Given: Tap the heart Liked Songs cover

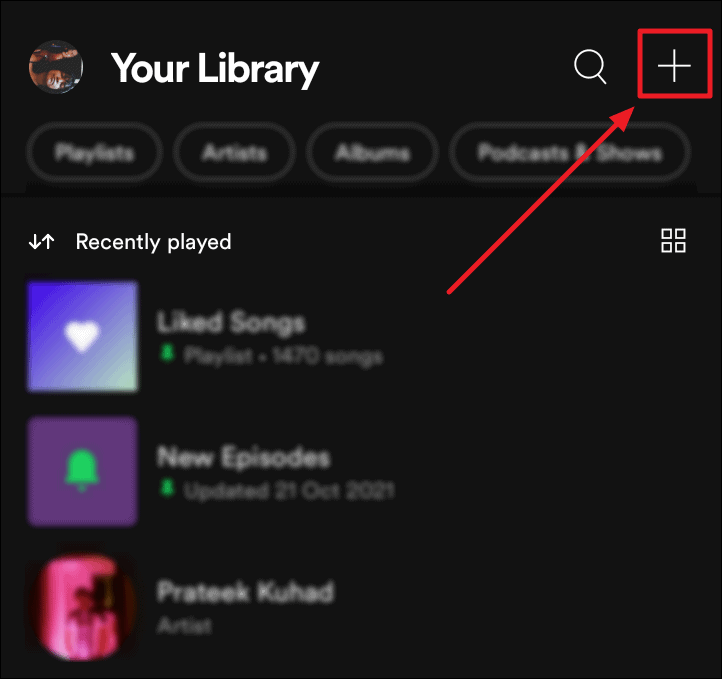Looking at the screenshot, I should tap(83, 337).
